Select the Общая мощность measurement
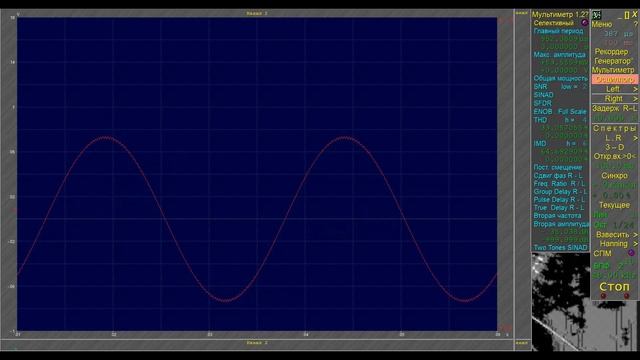 pos(560,78)
